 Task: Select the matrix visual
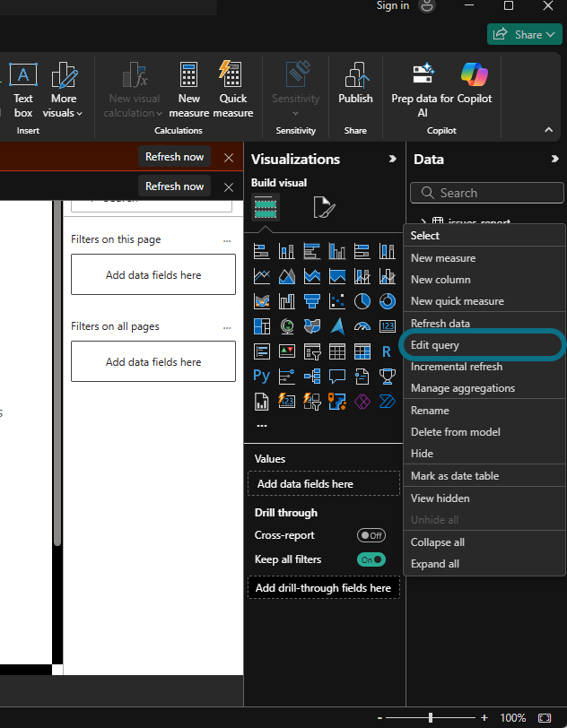362,351
